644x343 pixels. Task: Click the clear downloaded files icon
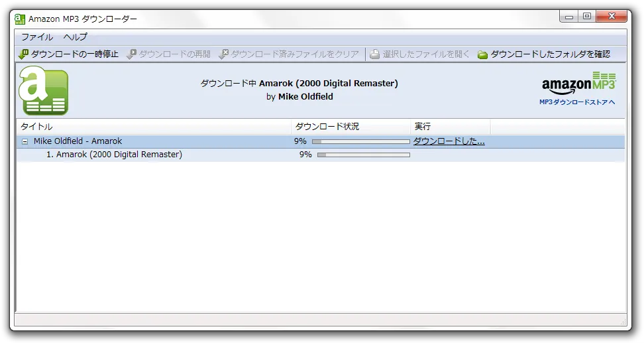pos(223,54)
